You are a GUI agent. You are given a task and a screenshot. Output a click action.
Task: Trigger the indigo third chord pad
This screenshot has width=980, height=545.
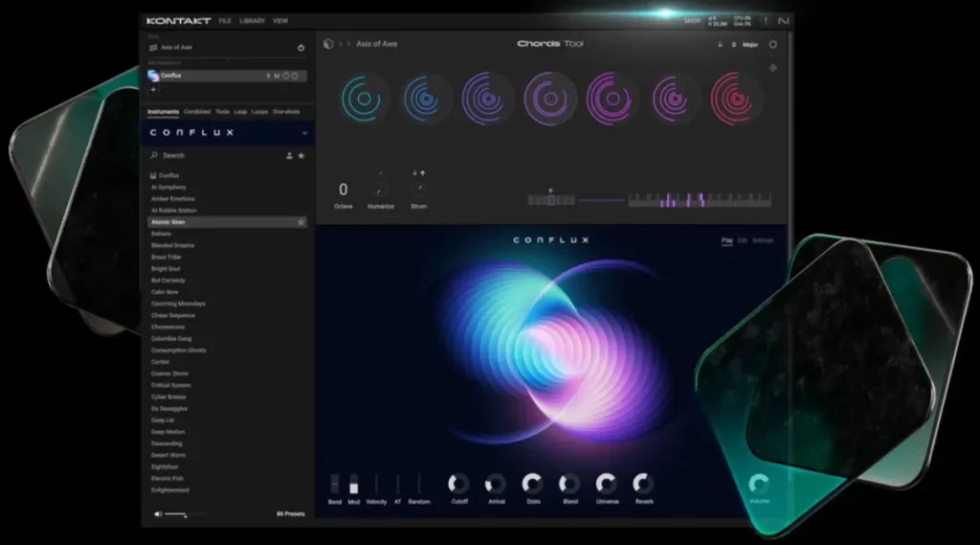[x=487, y=99]
